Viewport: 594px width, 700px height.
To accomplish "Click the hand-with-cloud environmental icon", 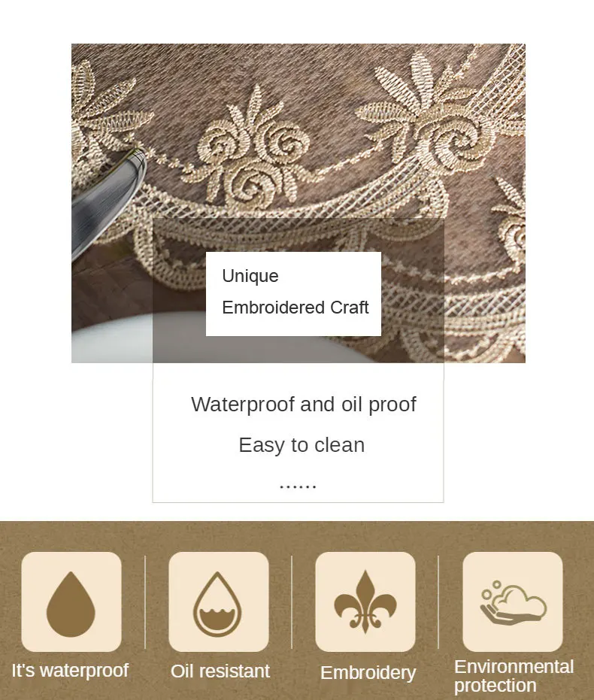I will 513,602.
